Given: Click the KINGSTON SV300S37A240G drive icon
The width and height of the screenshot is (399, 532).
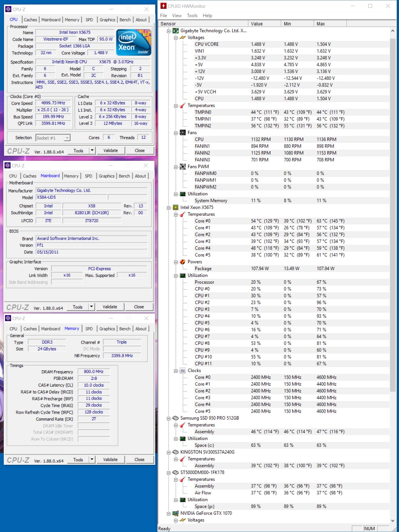Looking at the screenshot, I should [x=176, y=452].
